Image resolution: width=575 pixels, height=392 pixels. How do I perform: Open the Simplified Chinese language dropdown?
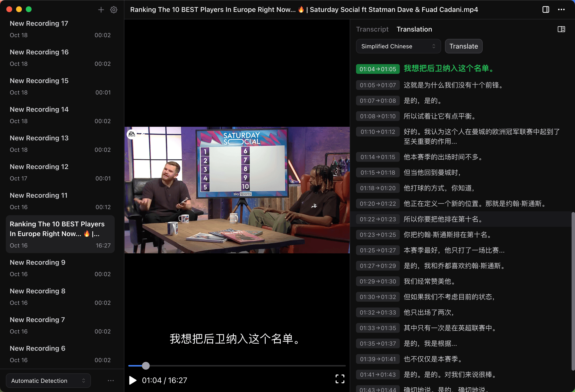point(398,46)
